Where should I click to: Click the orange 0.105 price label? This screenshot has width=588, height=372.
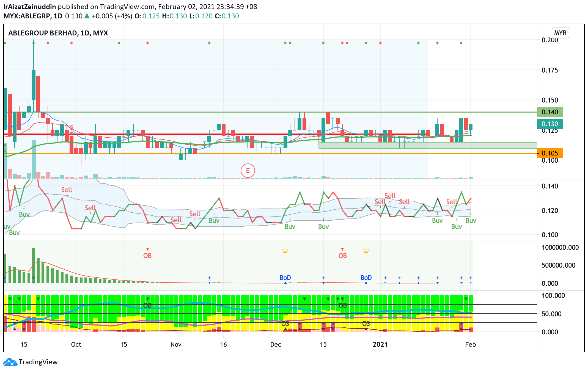pyautogui.click(x=549, y=153)
